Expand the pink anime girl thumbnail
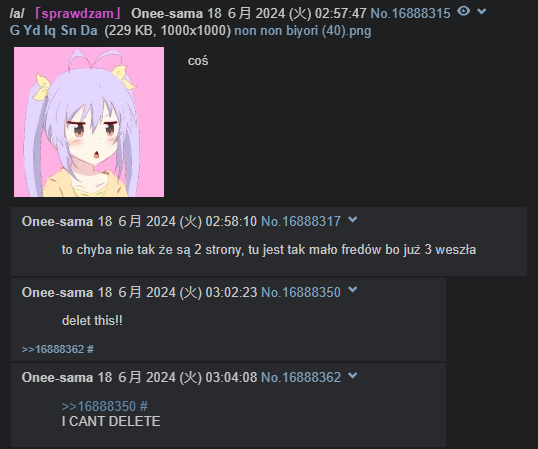Image resolution: width=538 pixels, height=449 pixels. pos(89,122)
